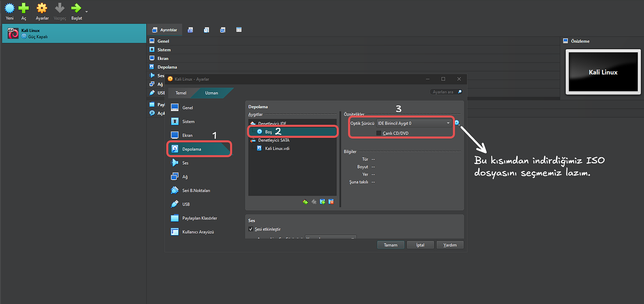Open Ağ category in settings sidebar

point(200,177)
